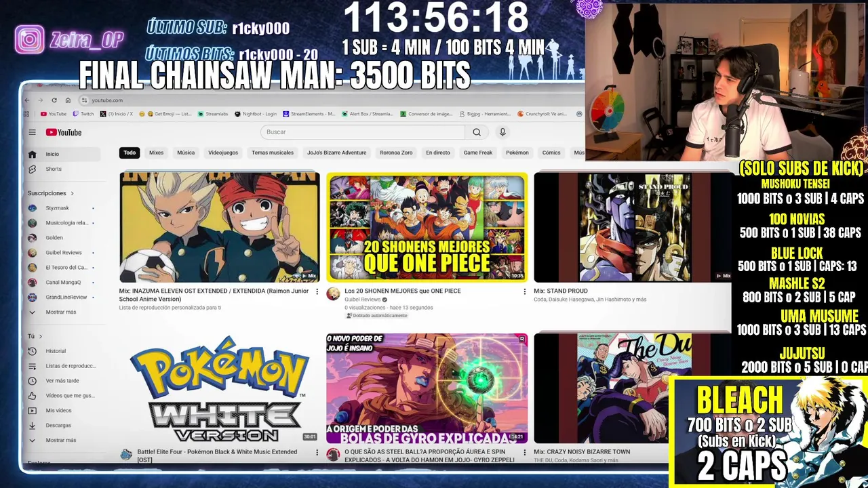The width and height of the screenshot is (868, 488).
Task: Select the Todo filter chip
Action: [130, 152]
